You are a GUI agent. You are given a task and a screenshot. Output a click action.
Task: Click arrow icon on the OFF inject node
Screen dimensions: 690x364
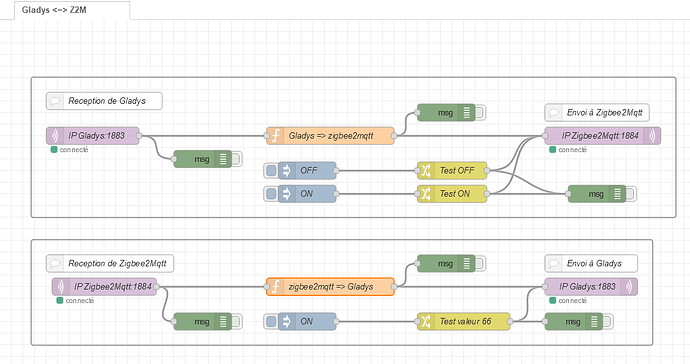(x=286, y=171)
